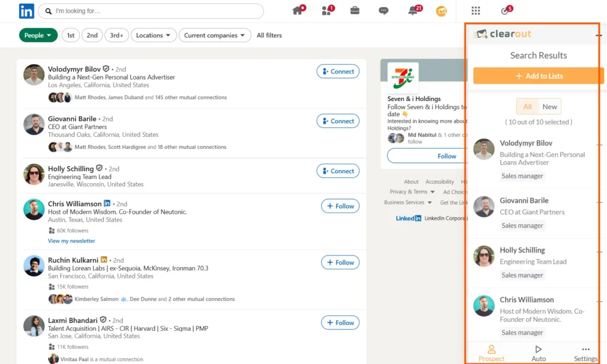Screen dimensions: 607x364
Task: Open the Accessibility footer link
Action: [x=439, y=181]
